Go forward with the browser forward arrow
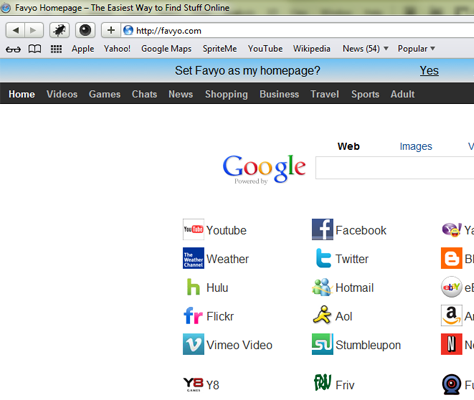474x400 pixels. click(x=34, y=31)
